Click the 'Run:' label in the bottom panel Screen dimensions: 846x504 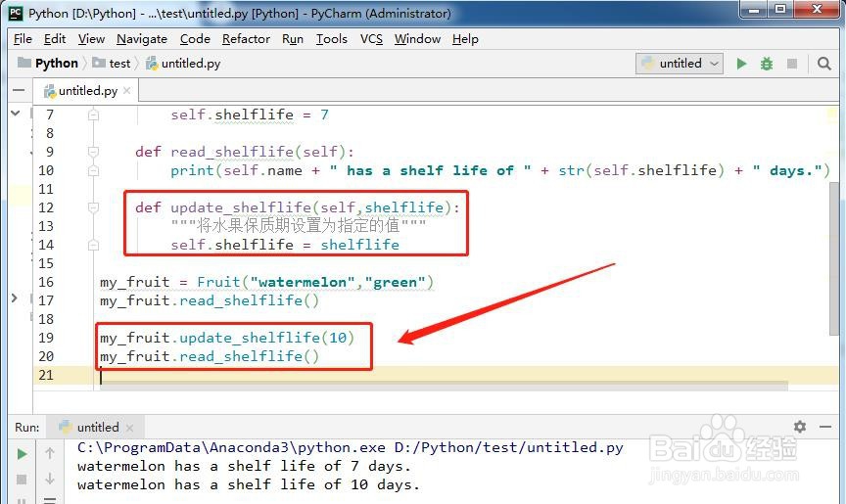point(27,427)
